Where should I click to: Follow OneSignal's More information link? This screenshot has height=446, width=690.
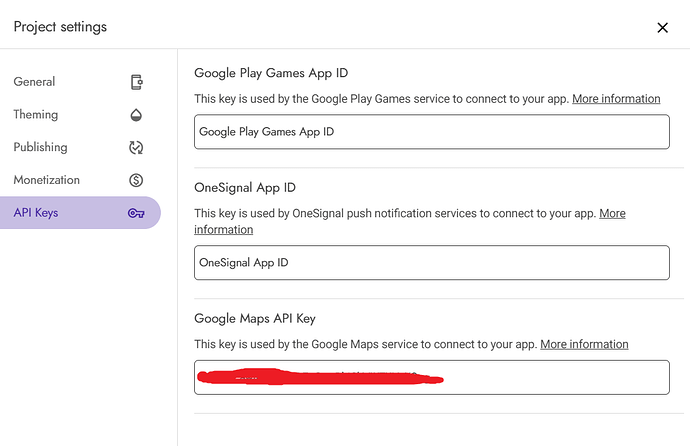pyautogui.click(x=612, y=214)
